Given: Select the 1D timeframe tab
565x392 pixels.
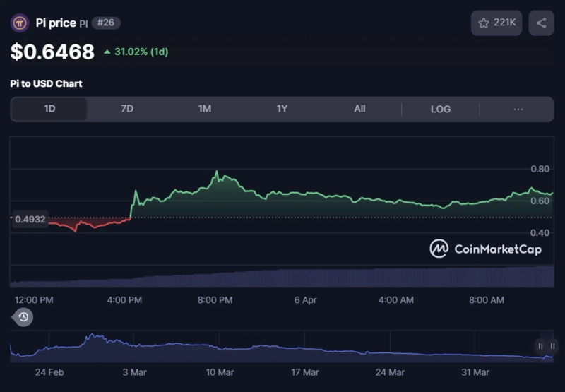Looking at the screenshot, I should point(49,109).
